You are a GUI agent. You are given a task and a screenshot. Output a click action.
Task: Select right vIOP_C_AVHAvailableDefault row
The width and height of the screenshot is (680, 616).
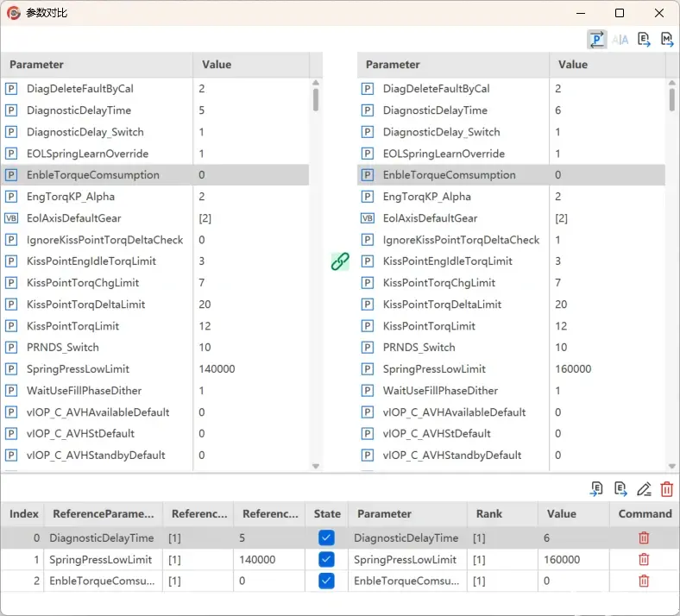512,412
